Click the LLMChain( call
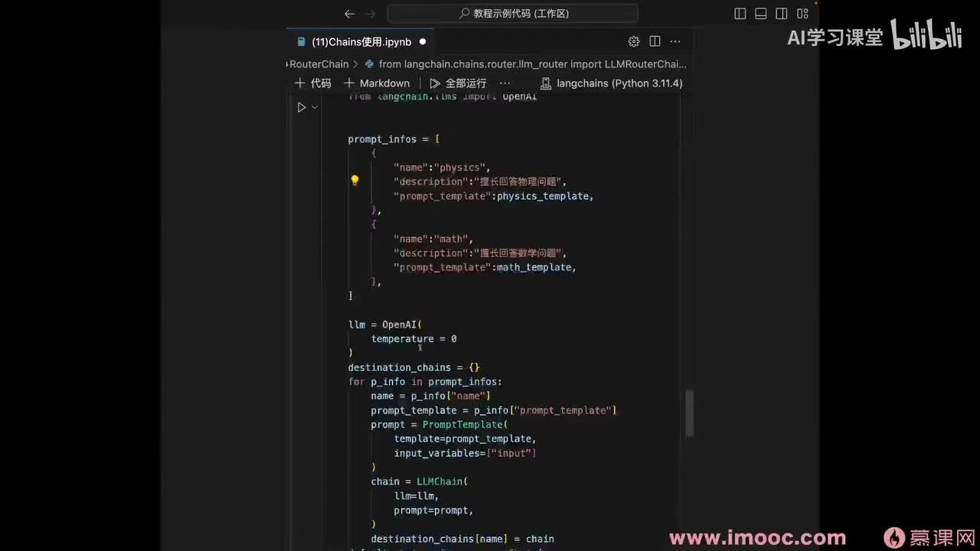 (x=442, y=481)
